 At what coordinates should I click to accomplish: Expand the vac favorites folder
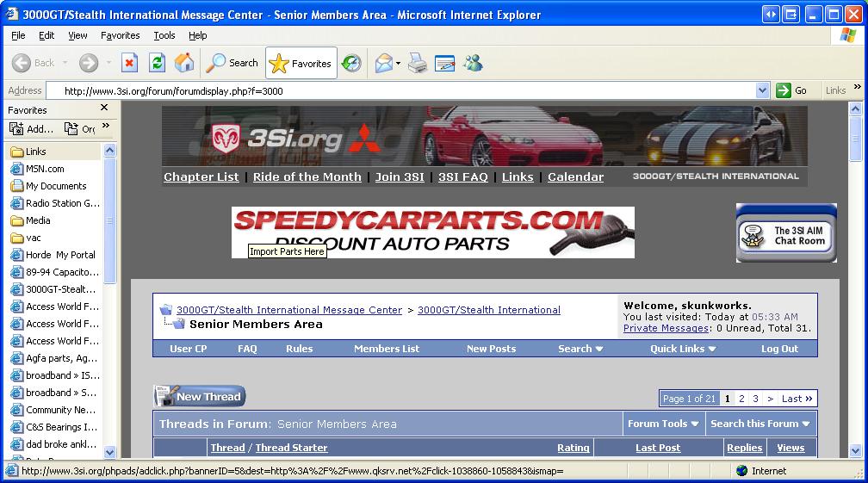tap(26, 238)
